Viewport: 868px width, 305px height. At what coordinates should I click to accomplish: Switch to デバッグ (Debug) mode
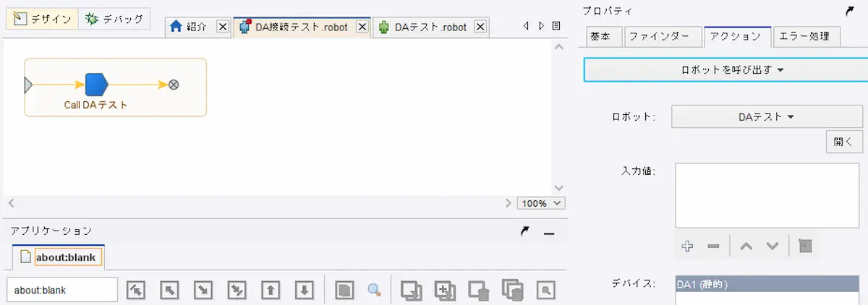[x=114, y=19]
